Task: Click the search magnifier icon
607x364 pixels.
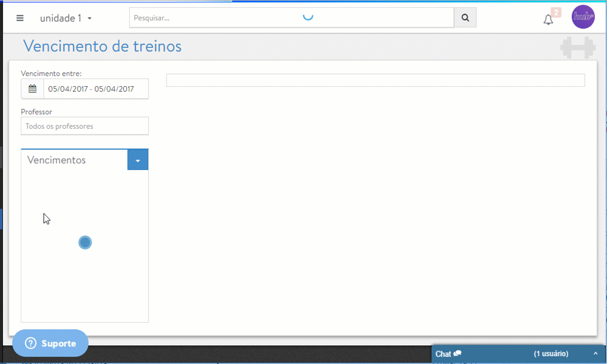Action: click(465, 17)
